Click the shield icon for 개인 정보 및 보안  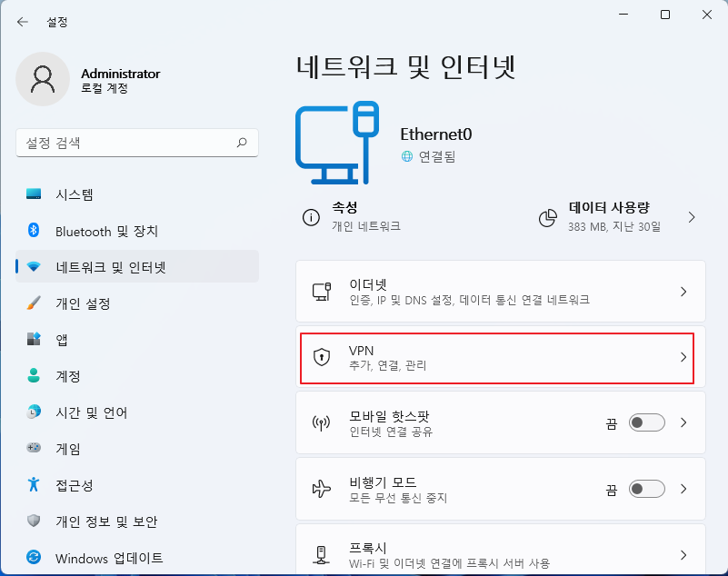(x=34, y=521)
